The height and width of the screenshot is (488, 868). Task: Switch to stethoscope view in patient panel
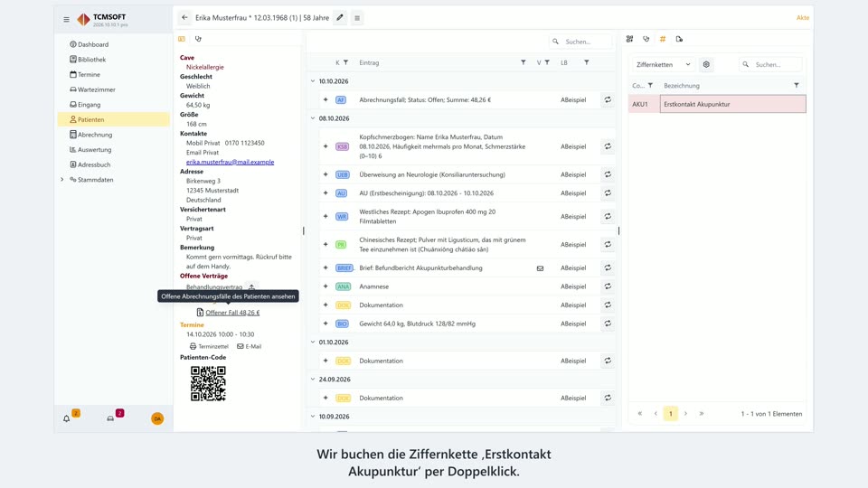(x=198, y=39)
